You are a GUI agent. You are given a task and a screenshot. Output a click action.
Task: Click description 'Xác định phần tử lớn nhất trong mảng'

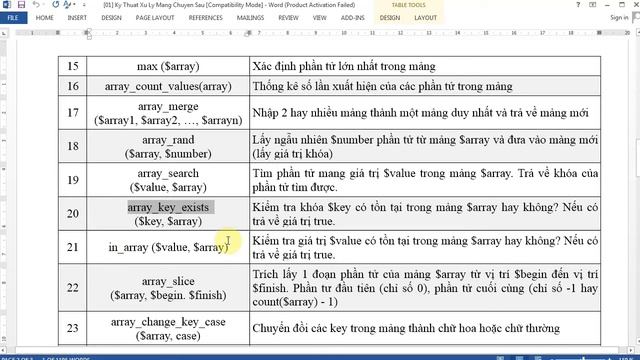point(344,66)
